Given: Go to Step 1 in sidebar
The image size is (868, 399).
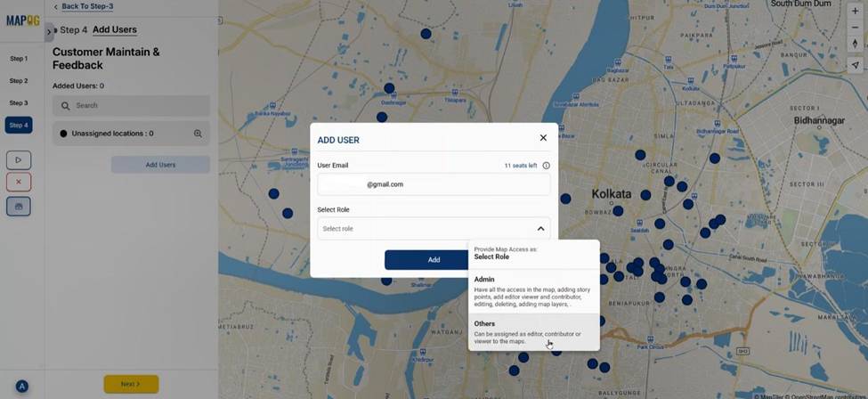Looking at the screenshot, I should pos(19,59).
